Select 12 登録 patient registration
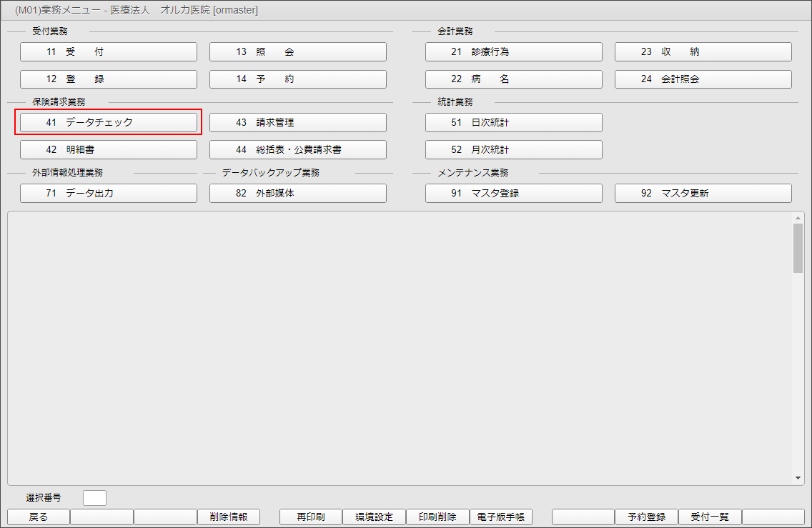The width and height of the screenshot is (812, 528). point(108,79)
